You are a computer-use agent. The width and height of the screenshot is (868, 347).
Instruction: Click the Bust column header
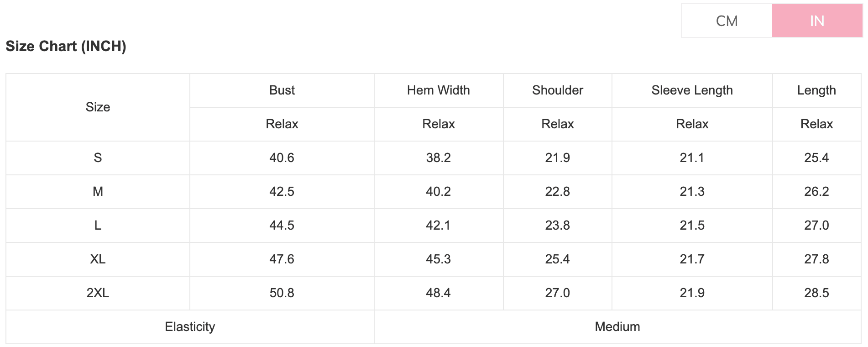click(x=282, y=90)
